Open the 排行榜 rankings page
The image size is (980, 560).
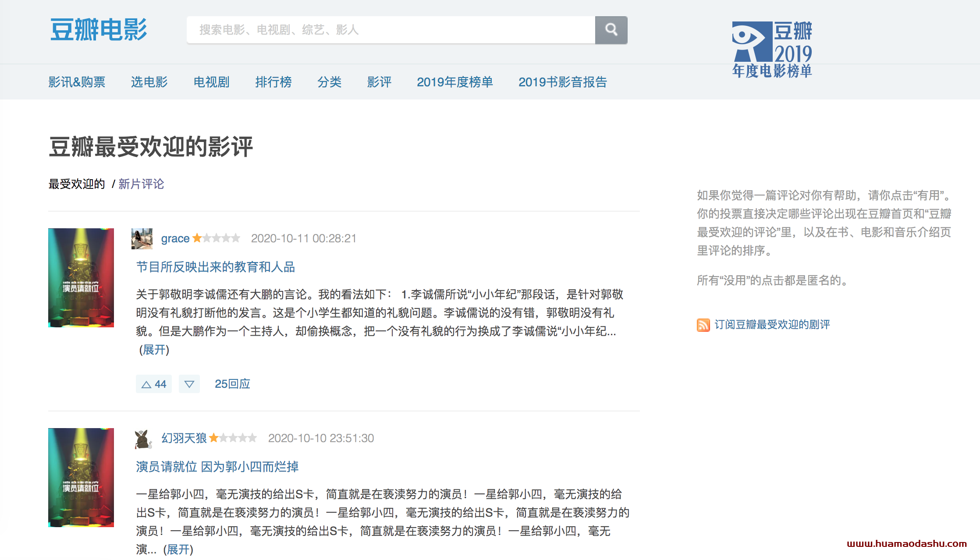click(273, 82)
